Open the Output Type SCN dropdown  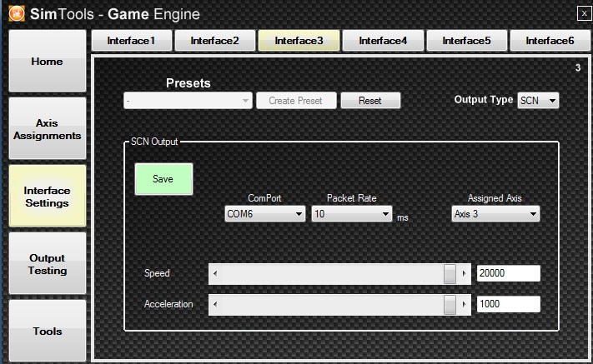[x=538, y=101]
